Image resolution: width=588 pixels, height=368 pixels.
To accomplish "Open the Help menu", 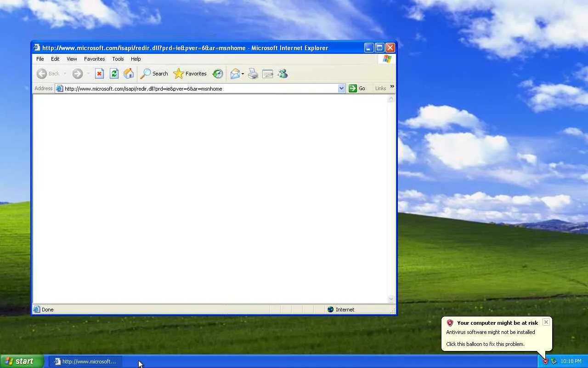I will [136, 59].
